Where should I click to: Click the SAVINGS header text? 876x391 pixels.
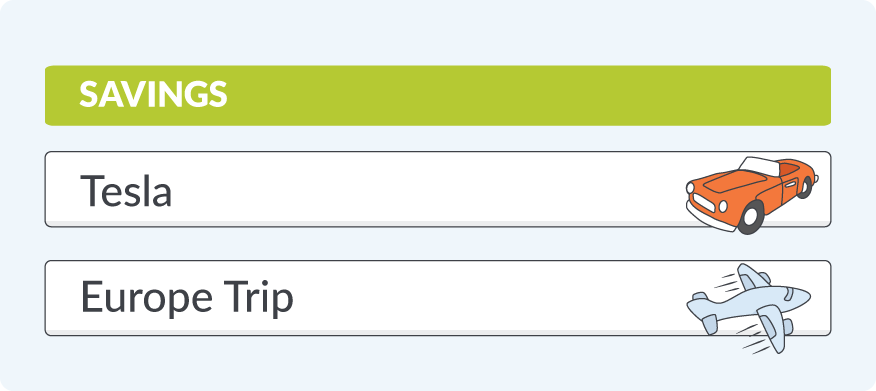pos(153,94)
